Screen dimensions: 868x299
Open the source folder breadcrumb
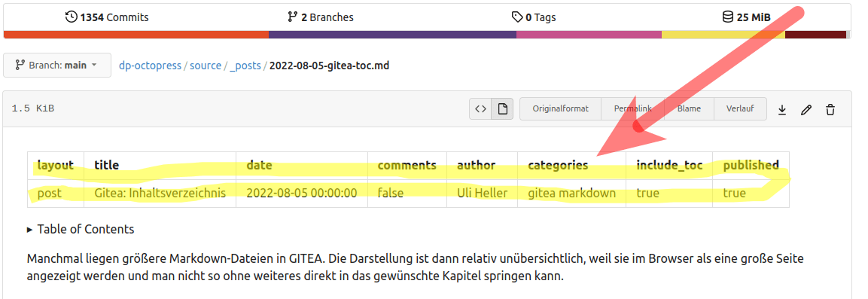pyautogui.click(x=206, y=66)
